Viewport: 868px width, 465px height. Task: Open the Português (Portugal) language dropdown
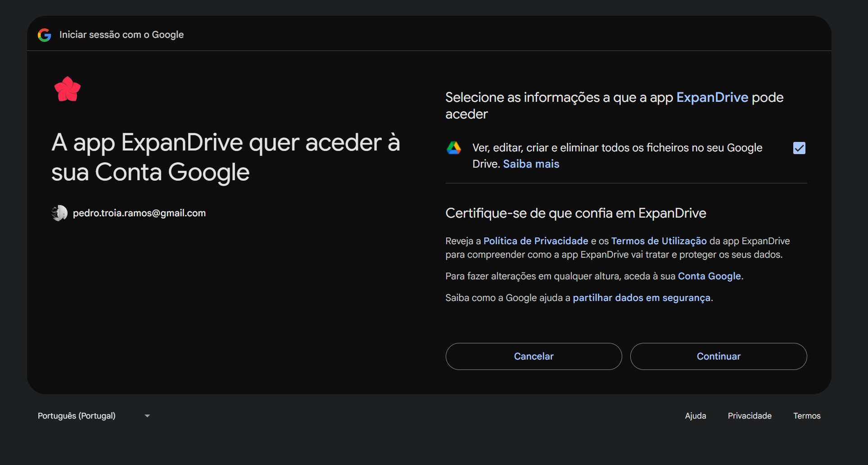(x=77, y=416)
